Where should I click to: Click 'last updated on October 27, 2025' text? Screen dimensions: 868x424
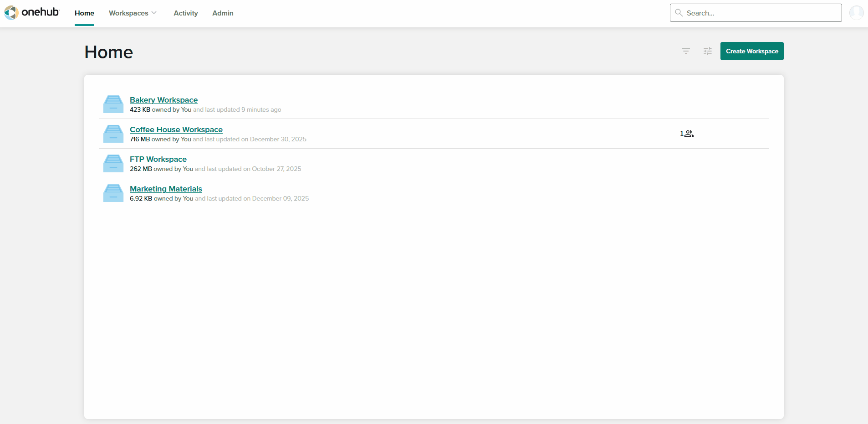click(x=254, y=169)
